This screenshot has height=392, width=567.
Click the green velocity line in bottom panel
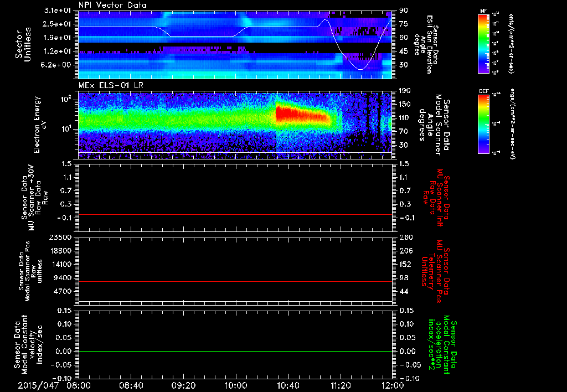(235, 351)
